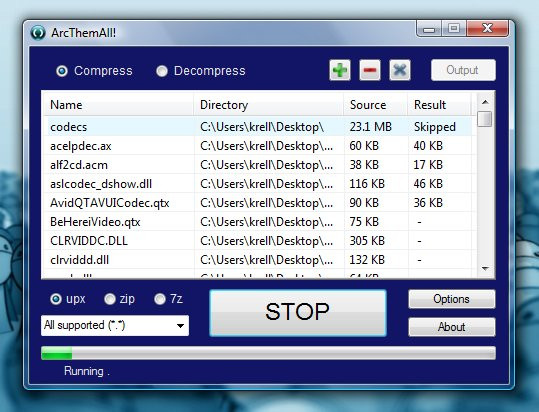Screen dimensions: 539x412
Task: Minimize the ArcThemAll! window
Action: [x=428, y=29]
